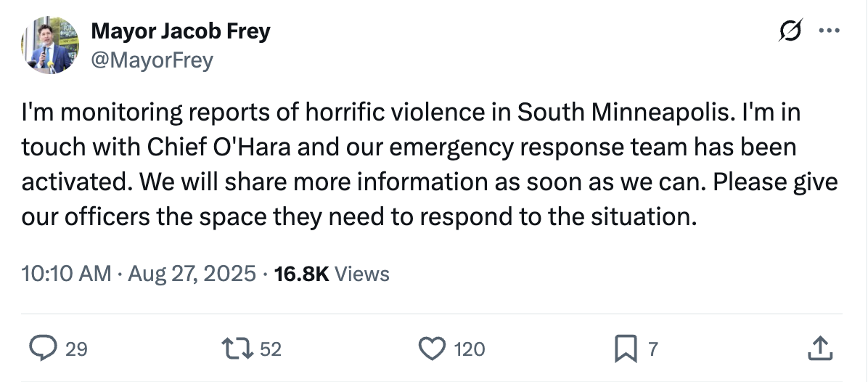Open Mayor Jacob Frey's profile picture

point(50,45)
